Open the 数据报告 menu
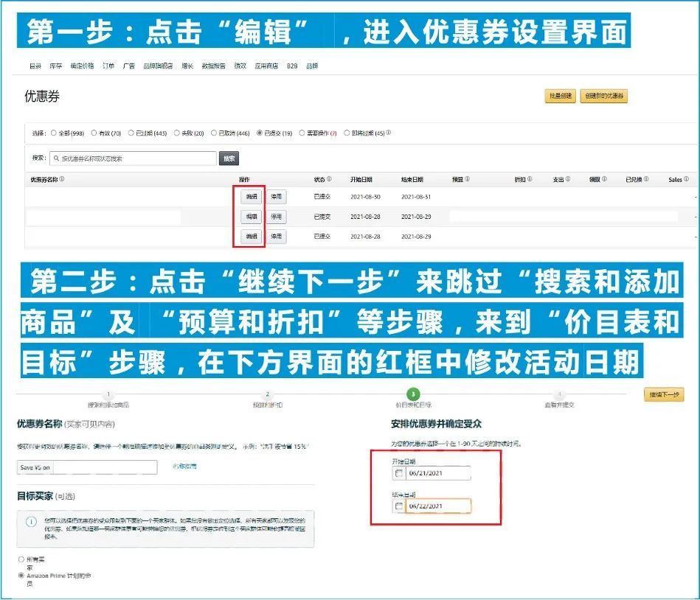Viewport: 700px width, 600px height. click(214, 66)
